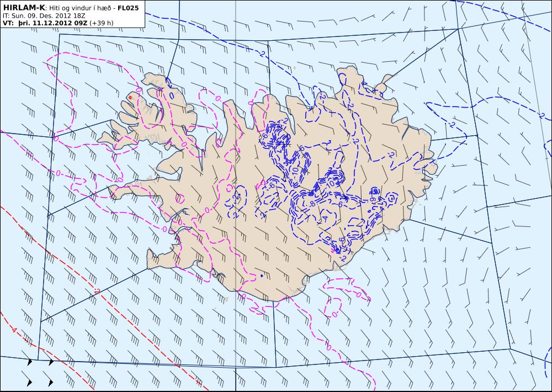
Task: Click the 'þri. 11.12.2012 09Z' valid time
Action: 53,23
